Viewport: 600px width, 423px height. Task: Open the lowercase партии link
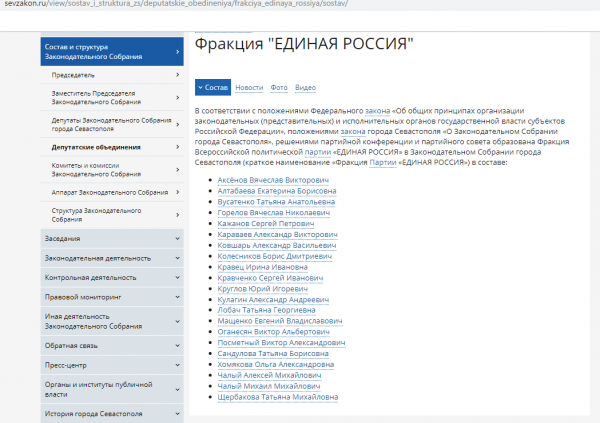318,152
